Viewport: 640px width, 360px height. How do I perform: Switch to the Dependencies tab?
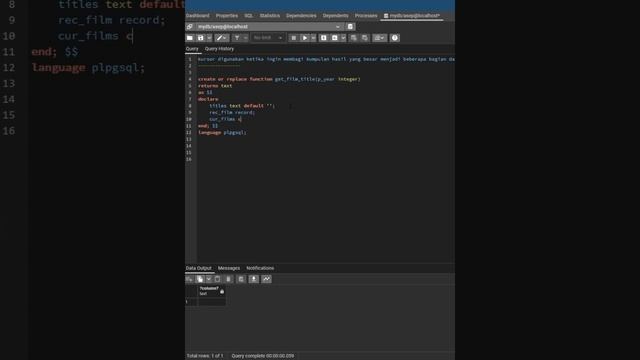coord(301,16)
